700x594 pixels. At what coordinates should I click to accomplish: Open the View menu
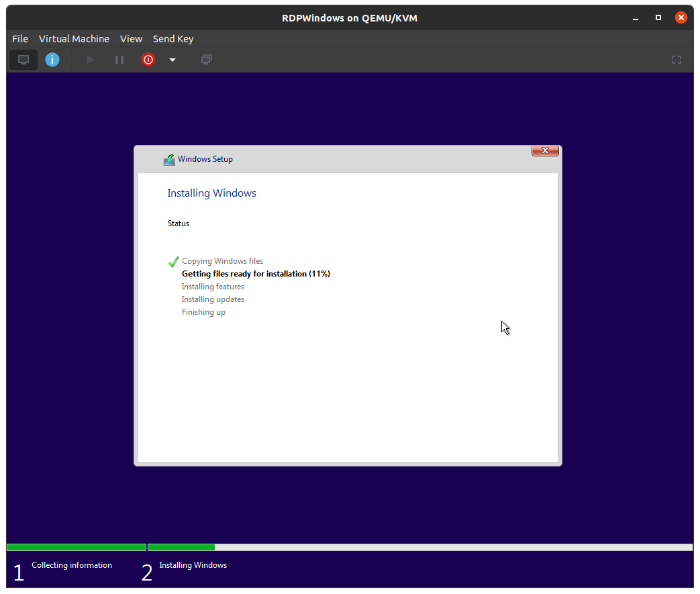click(x=131, y=39)
